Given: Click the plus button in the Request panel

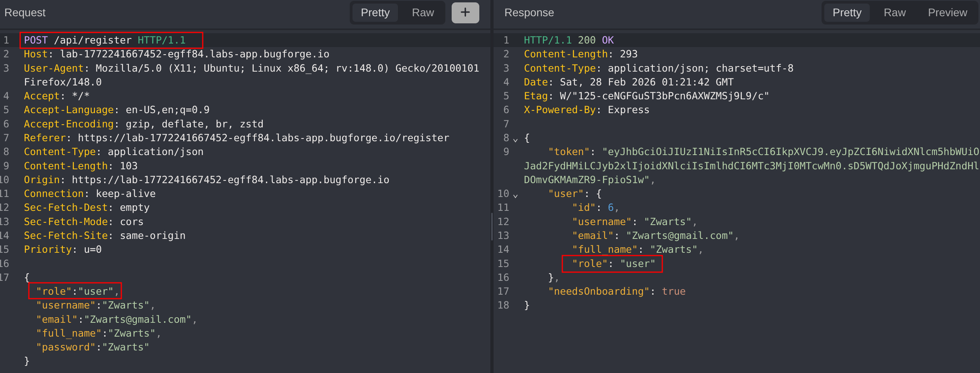Looking at the screenshot, I should [465, 13].
